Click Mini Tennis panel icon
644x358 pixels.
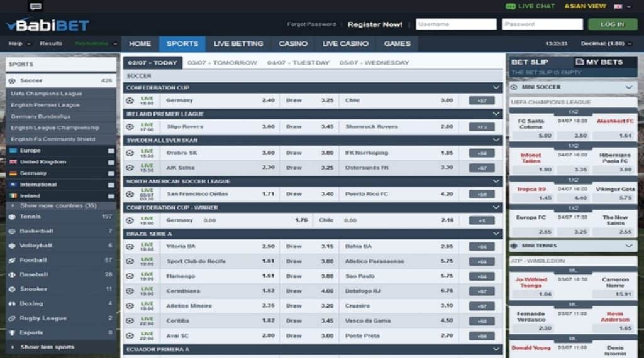pos(514,246)
